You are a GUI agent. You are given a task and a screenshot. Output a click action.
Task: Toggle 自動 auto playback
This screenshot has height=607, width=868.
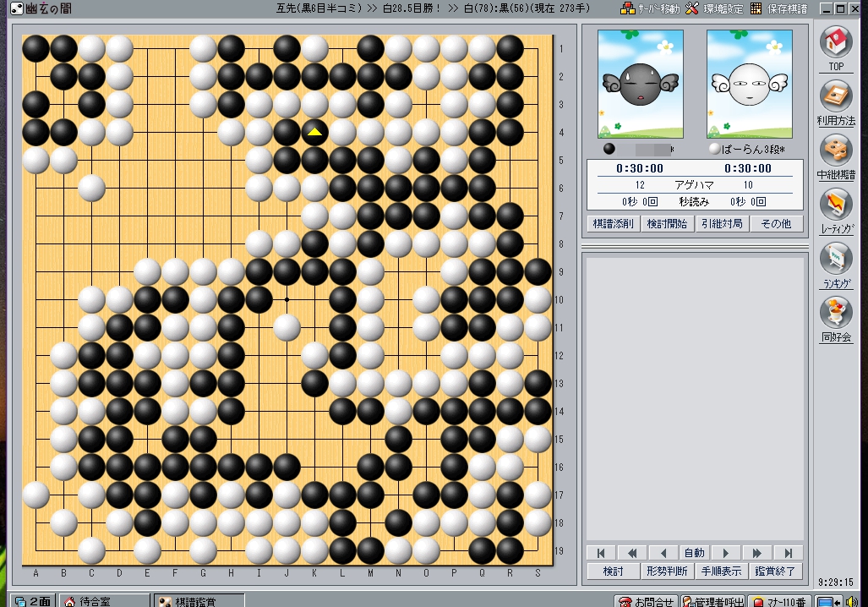694,553
